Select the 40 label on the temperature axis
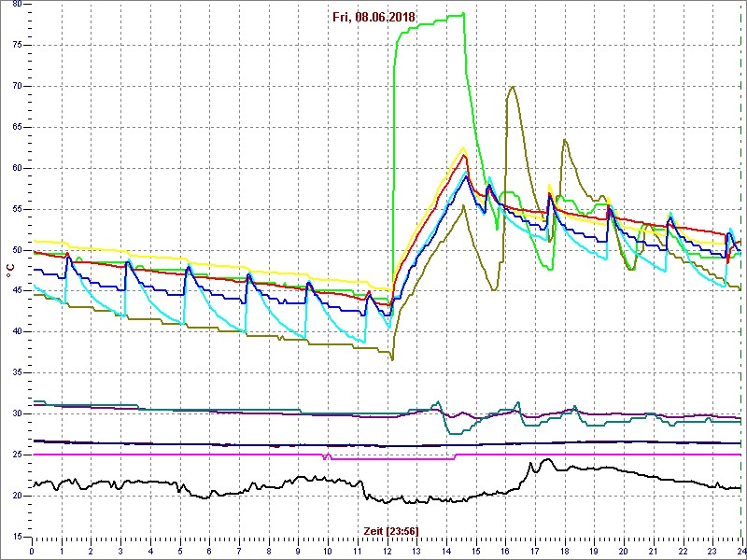747x560 pixels. click(x=16, y=332)
